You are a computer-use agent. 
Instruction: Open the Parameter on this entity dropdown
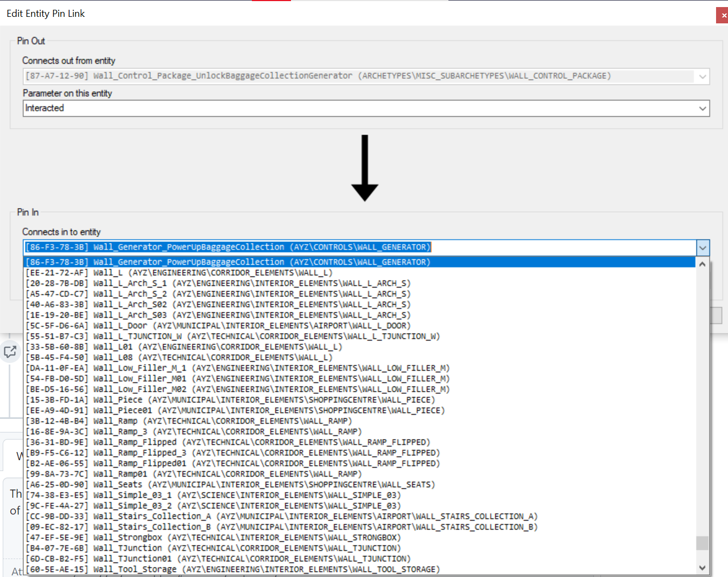(x=702, y=108)
